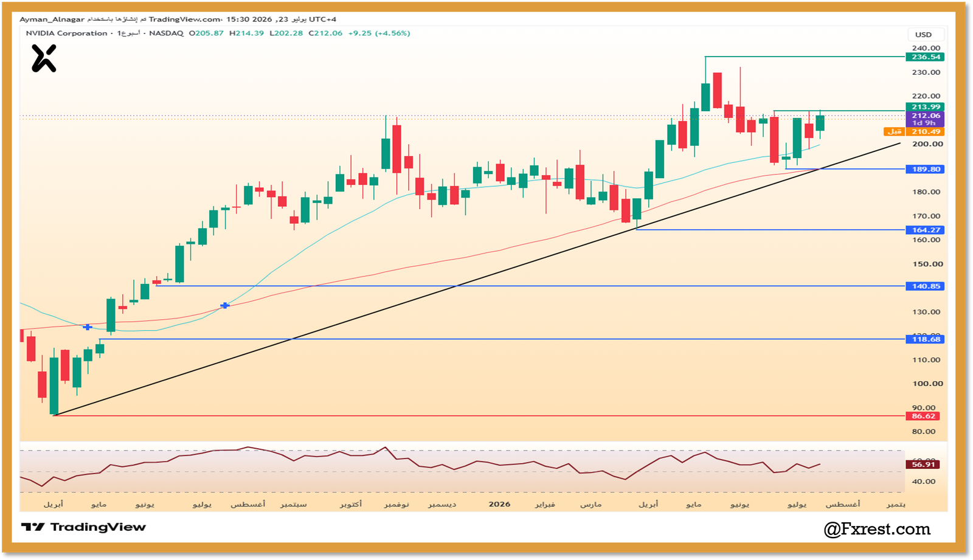Open the TradingView.com link in the header
The image size is (973, 560).
tap(185, 19)
